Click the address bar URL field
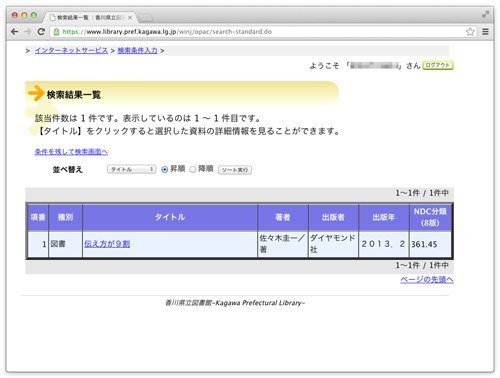 pos(260,32)
